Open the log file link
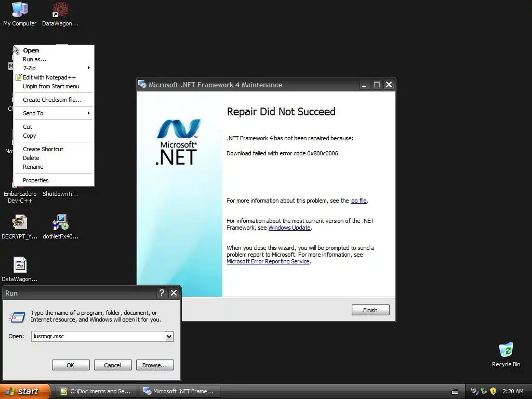Image resolution: width=532 pixels, height=399 pixels. 358,201
